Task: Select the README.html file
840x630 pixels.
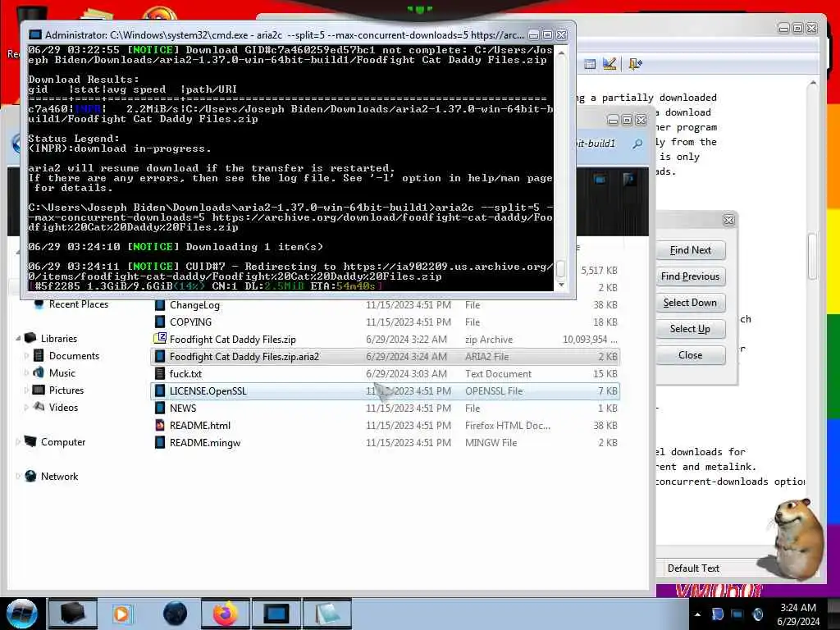Action: (x=386, y=426)
